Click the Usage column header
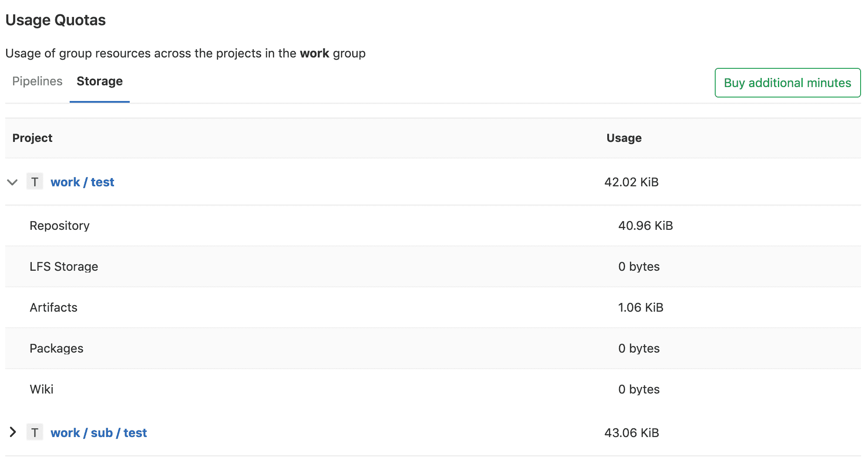Viewport: 868px width, 471px height. [x=624, y=138]
